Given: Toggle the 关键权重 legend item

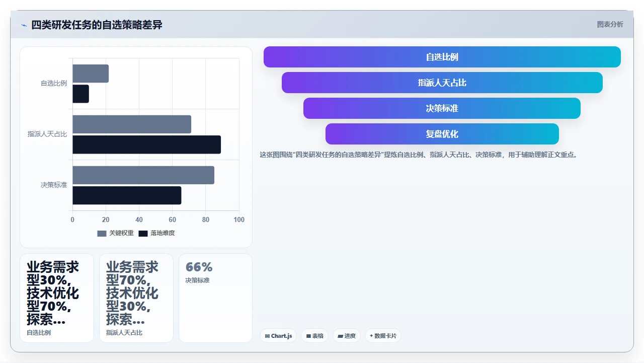Looking at the screenshot, I should pos(115,233).
